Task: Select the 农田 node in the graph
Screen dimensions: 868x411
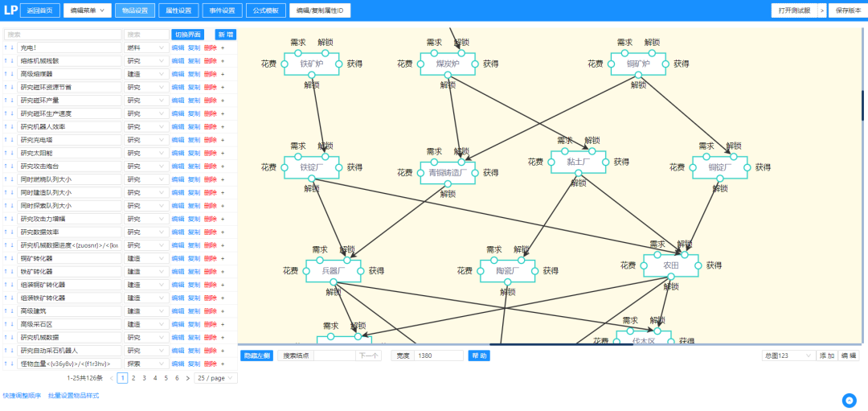Action: click(x=671, y=265)
